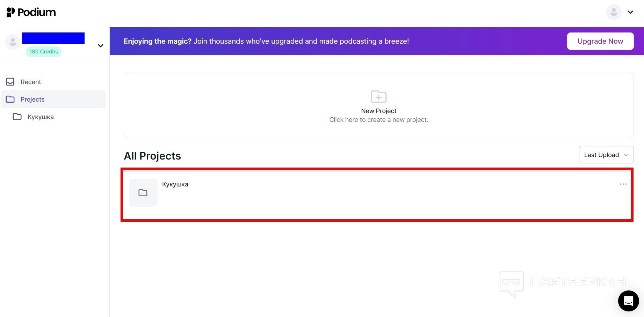This screenshot has height=317, width=644.
Task: Click the Кукушка folder icon in sidebar
Action: point(17,117)
